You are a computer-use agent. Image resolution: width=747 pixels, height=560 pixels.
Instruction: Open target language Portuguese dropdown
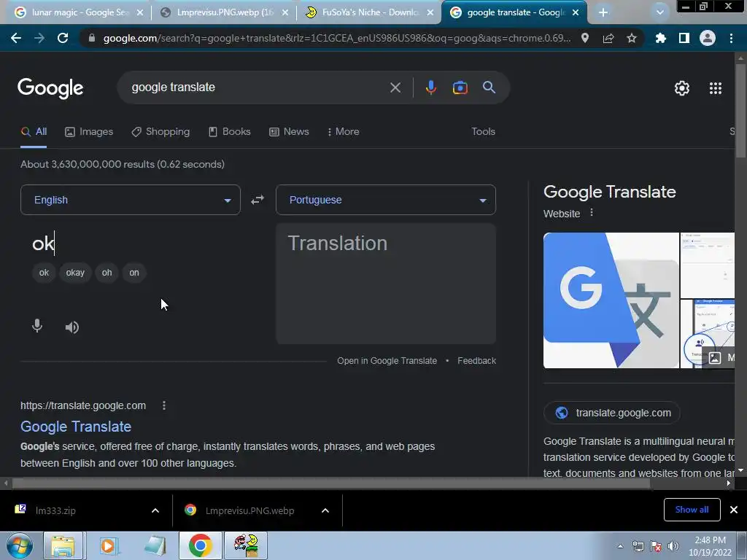[x=386, y=200]
